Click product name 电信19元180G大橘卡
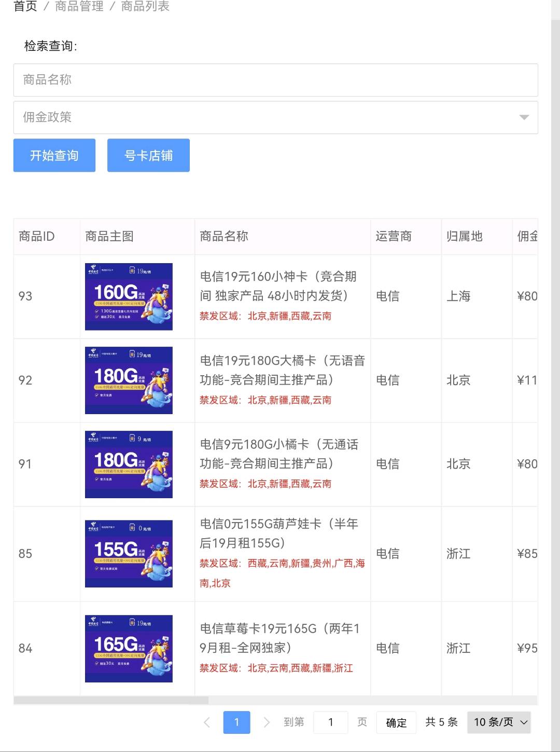 (x=283, y=370)
